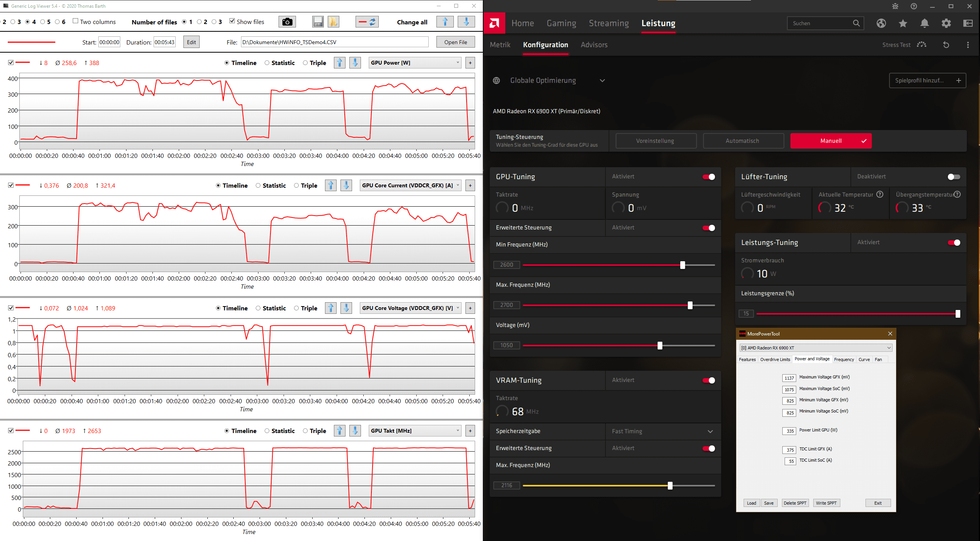Screen dimensions: 980x541
Task: Select the Automatisch tuning button
Action: (x=743, y=141)
